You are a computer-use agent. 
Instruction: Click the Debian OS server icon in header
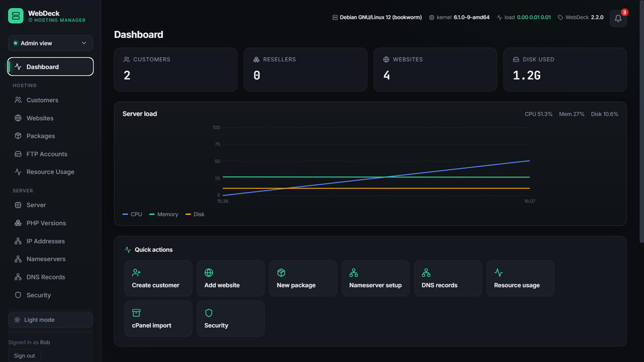click(335, 18)
